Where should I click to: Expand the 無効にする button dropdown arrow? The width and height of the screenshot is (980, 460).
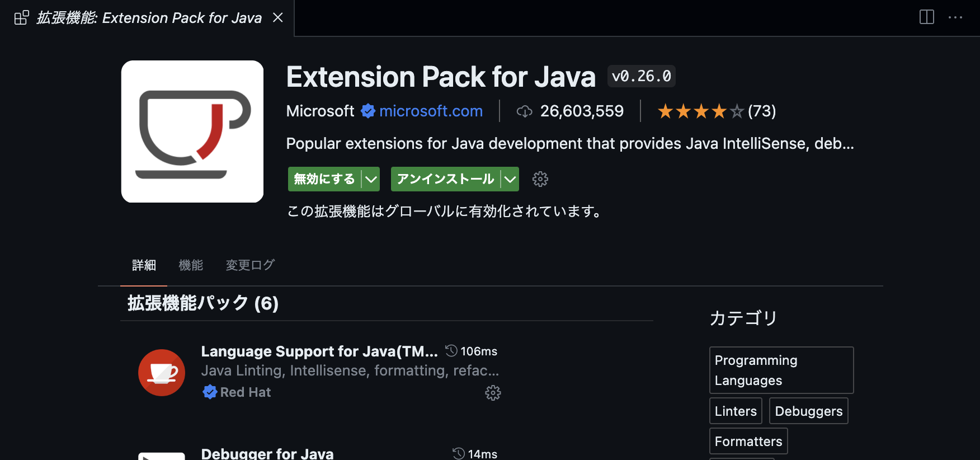click(x=371, y=179)
